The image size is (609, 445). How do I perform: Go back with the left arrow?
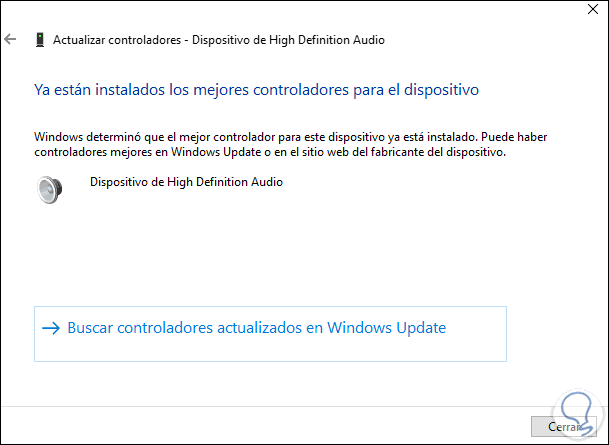11,40
